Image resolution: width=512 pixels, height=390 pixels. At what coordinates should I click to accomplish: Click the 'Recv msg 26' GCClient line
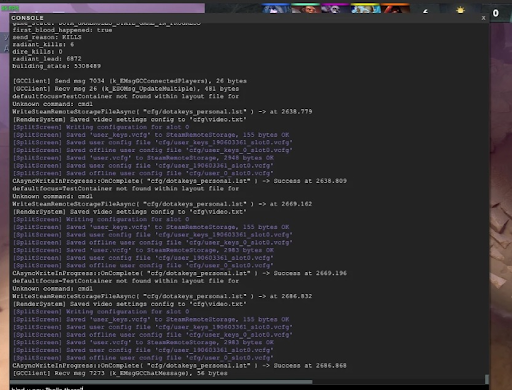point(126,89)
